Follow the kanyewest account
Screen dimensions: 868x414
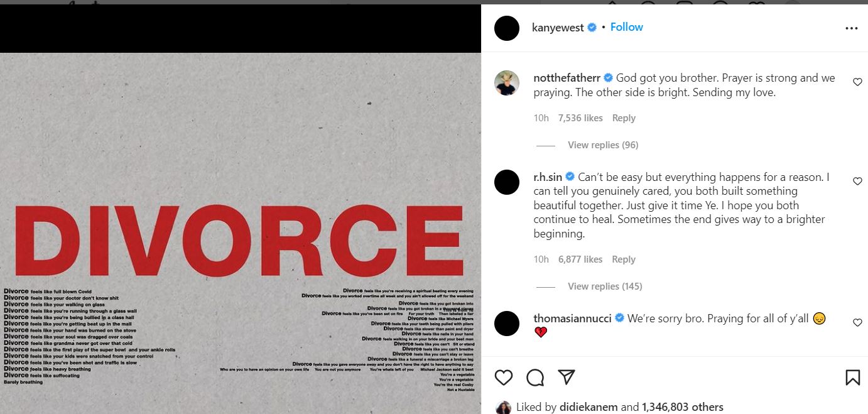point(626,27)
